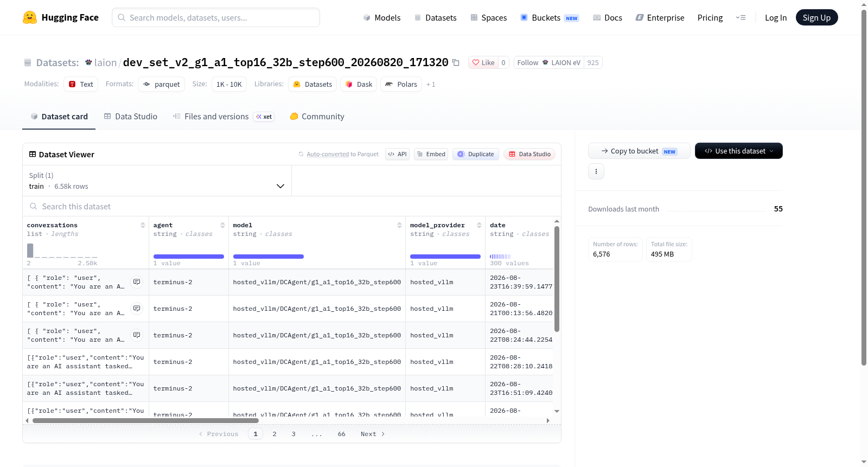This screenshot has height=467, width=868.
Task: Click the Polars library tag
Action: click(401, 84)
